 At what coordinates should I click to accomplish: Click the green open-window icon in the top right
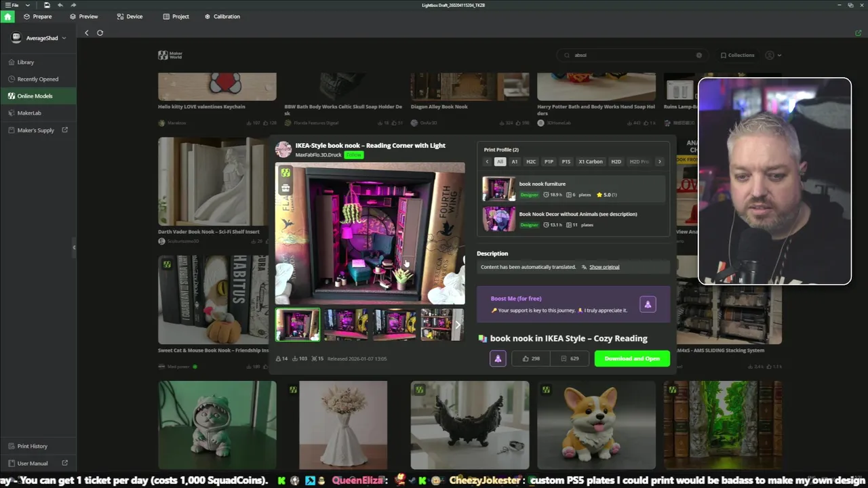859,33
